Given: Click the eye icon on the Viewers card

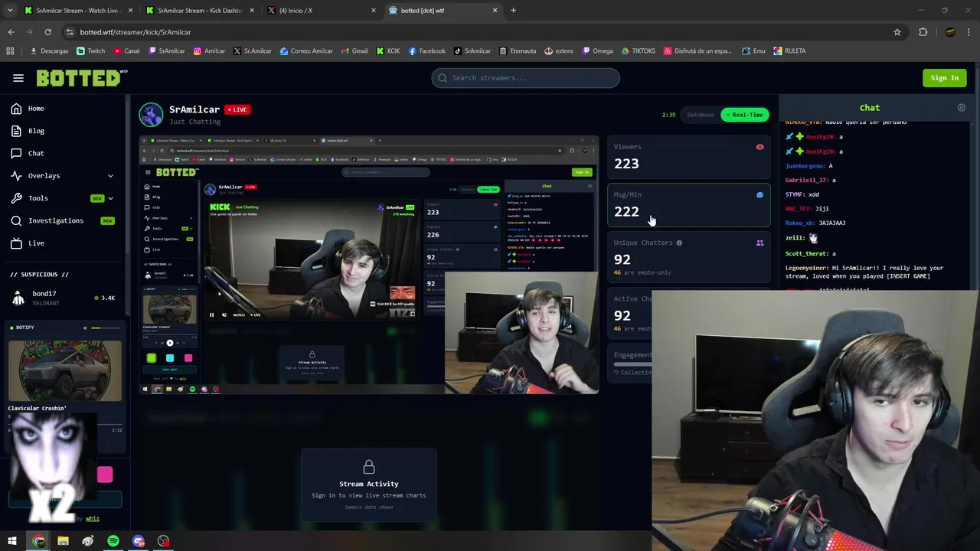Looking at the screenshot, I should [x=759, y=147].
